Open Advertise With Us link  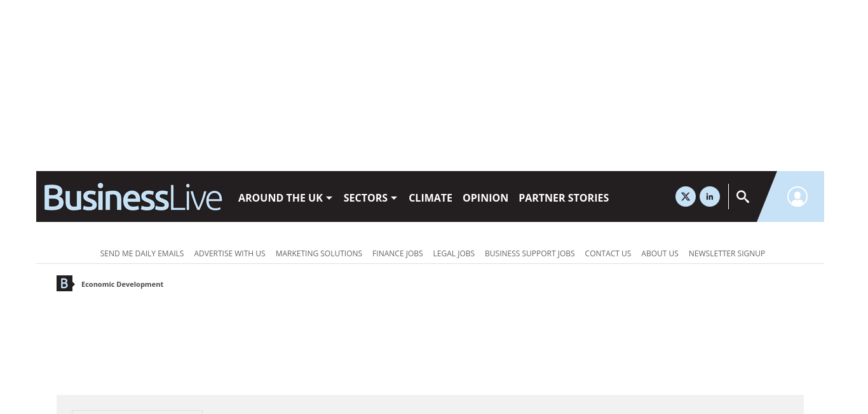pos(229,253)
